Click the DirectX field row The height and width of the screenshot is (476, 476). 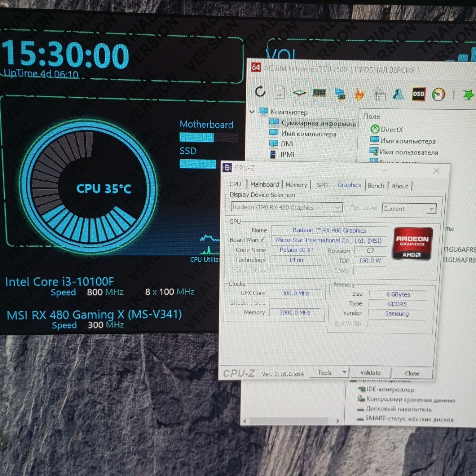[x=387, y=129]
